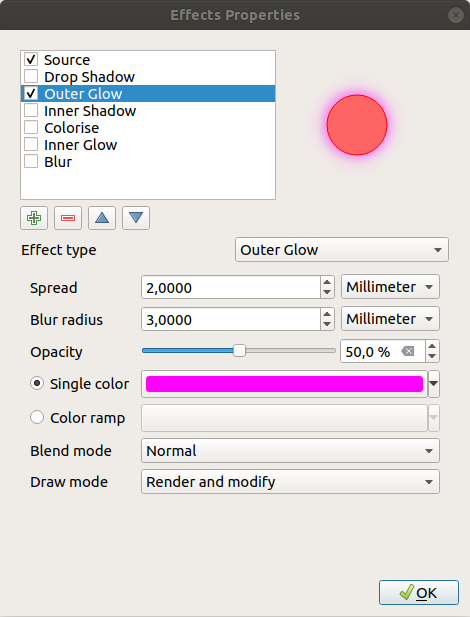Select the Colorise row label

tap(72, 127)
